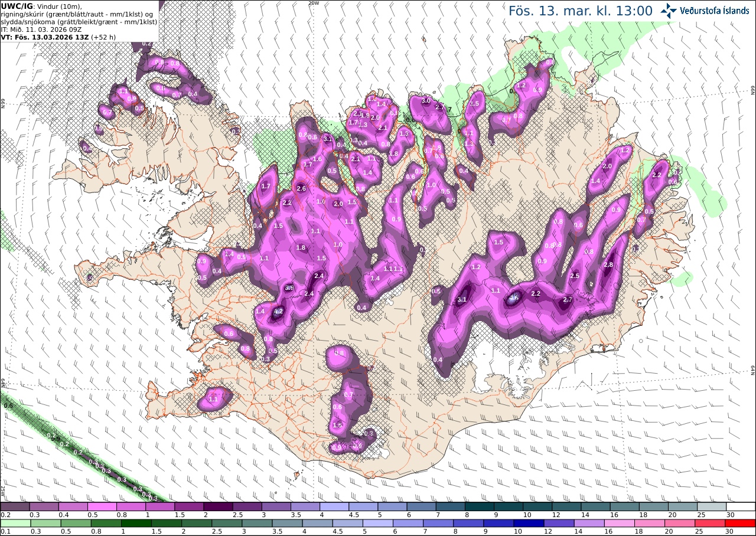Click the date title Fös. 13. mar. kl. 13:00
The width and height of the screenshot is (756, 536).
pyautogui.click(x=581, y=11)
